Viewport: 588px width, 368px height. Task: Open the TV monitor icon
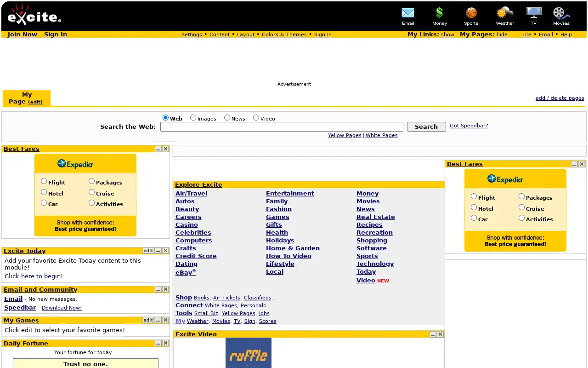click(x=534, y=13)
